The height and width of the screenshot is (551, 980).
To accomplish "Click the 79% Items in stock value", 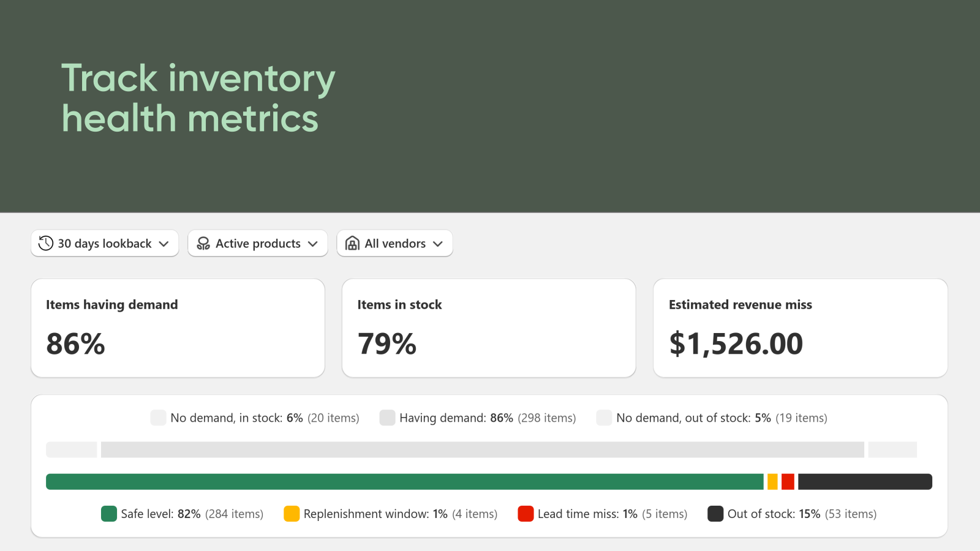I will pos(386,343).
